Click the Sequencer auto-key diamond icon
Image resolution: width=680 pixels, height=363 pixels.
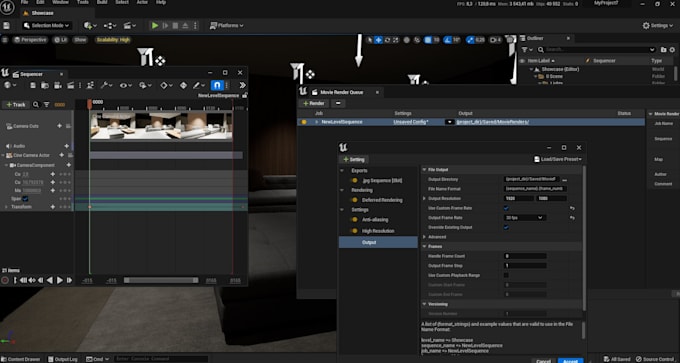(x=183, y=85)
